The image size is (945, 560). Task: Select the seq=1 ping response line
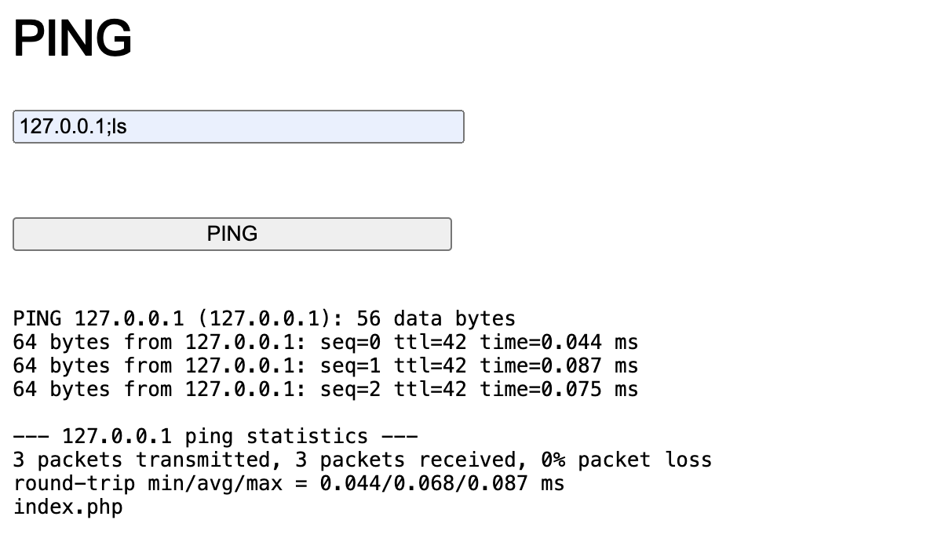325,366
